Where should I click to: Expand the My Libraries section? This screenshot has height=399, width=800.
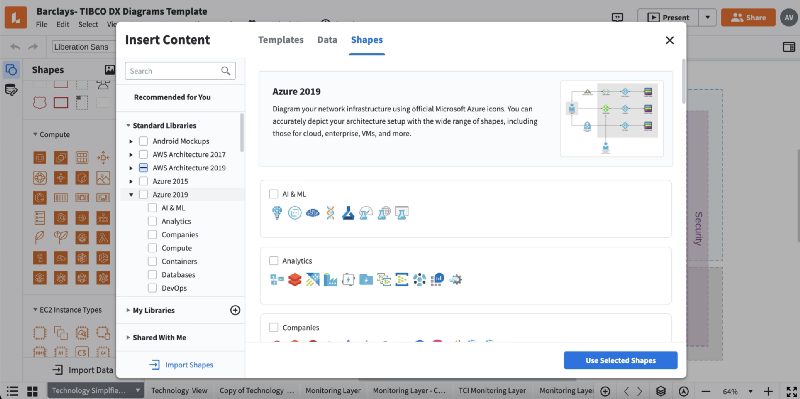(128, 310)
